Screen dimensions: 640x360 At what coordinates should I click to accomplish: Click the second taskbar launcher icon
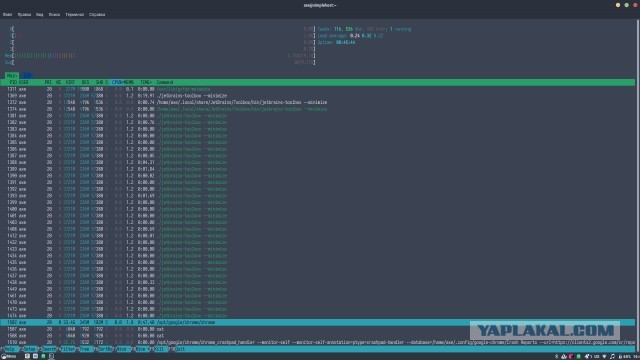click(35, 356)
